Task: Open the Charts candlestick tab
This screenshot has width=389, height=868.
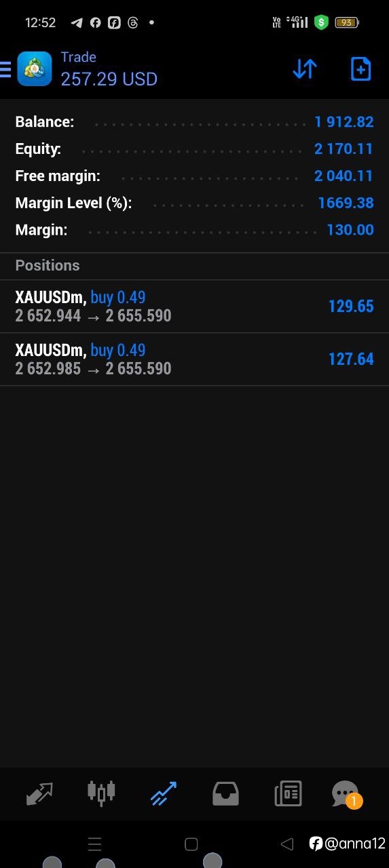Action: [x=101, y=793]
